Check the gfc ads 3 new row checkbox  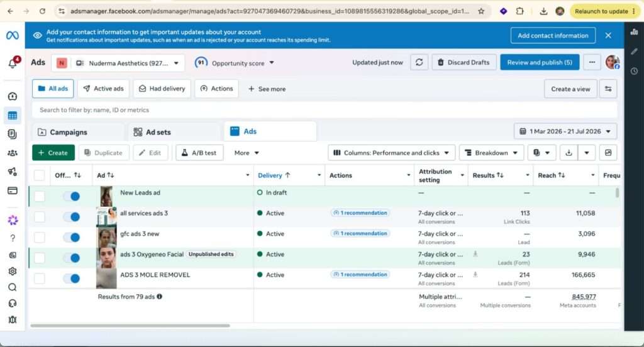click(x=40, y=238)
